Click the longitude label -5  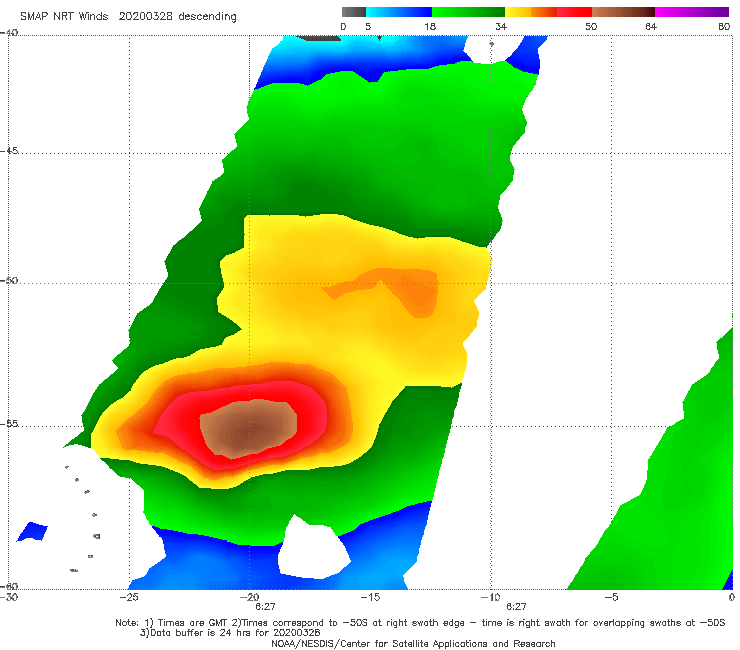click(611, 597)
